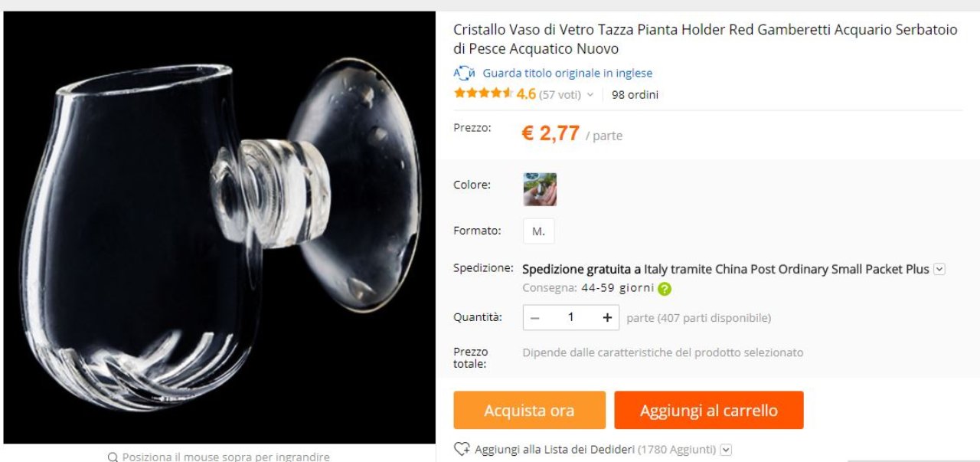Screen dimensions: 980x462
Task: Click the wishlist heart icon
Action: [x=462, y=449]
